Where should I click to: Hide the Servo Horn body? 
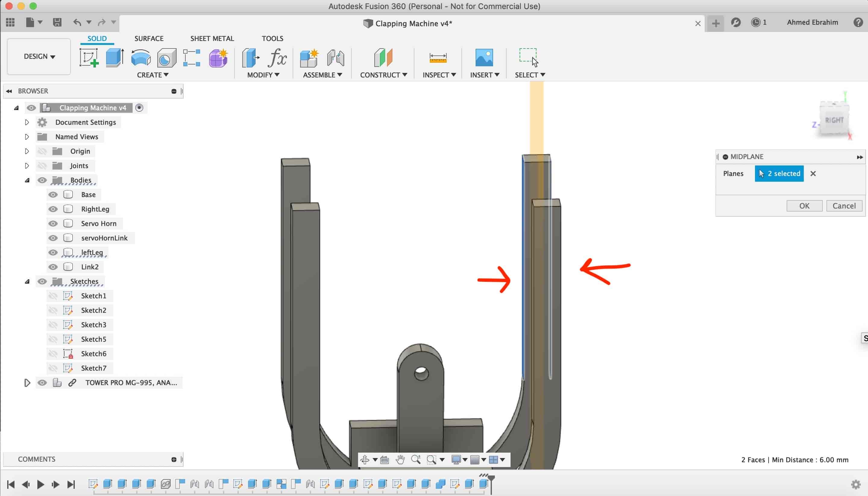pos(53,224)
